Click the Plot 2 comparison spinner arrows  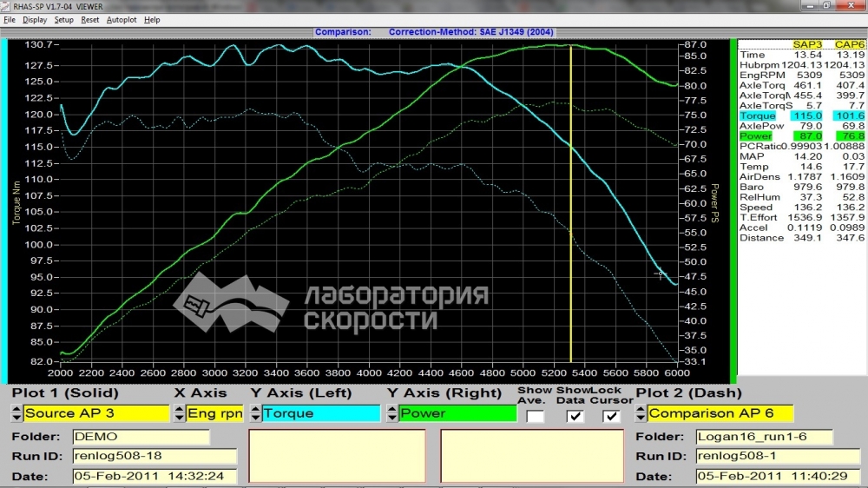pos(641,413)
